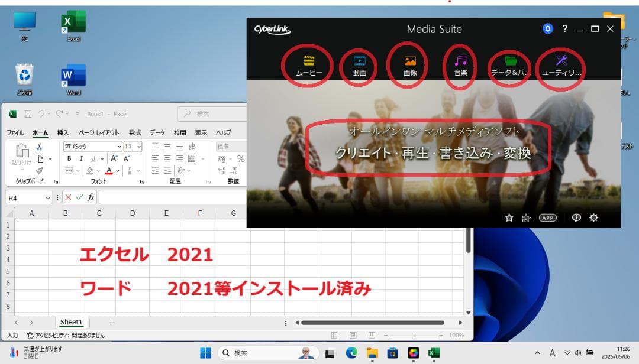Click the wrap text icon in 配置 group
Screen dimensions: 639x364
coord(192,146)
